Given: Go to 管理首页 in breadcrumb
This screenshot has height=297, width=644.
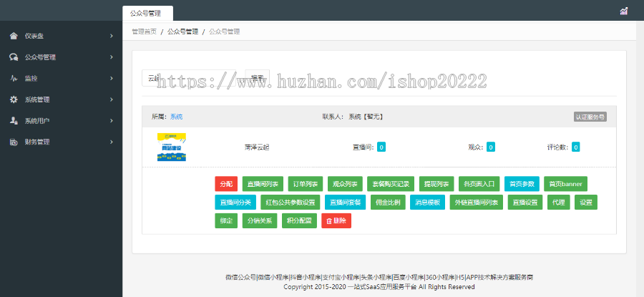Looking at the screenshot, I should [144, 31].
